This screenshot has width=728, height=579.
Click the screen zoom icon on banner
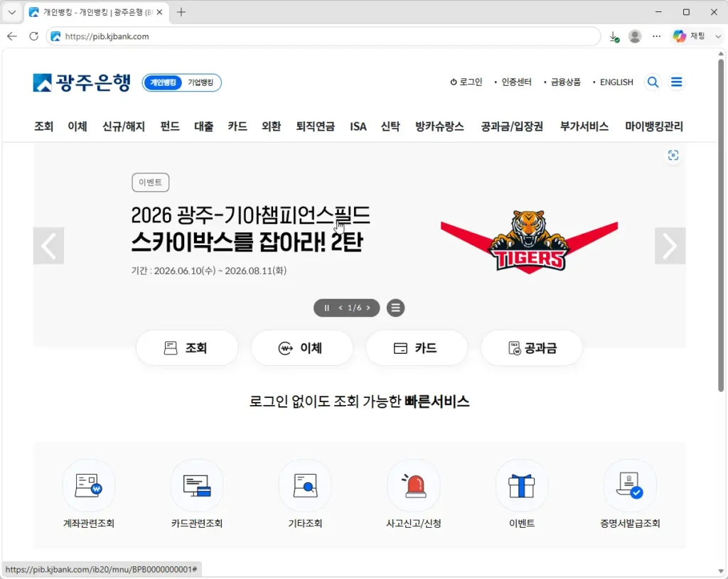click(673, 156)
